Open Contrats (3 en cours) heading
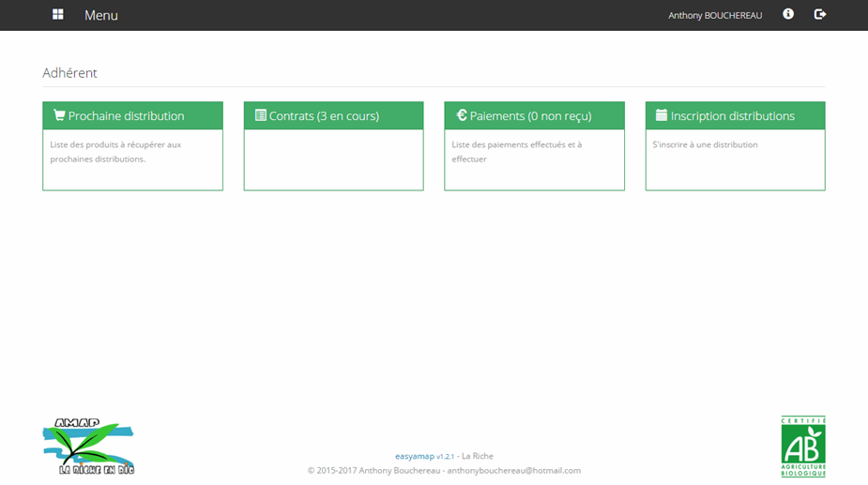The height and width of the screenshot is (485, 868). 324,116
